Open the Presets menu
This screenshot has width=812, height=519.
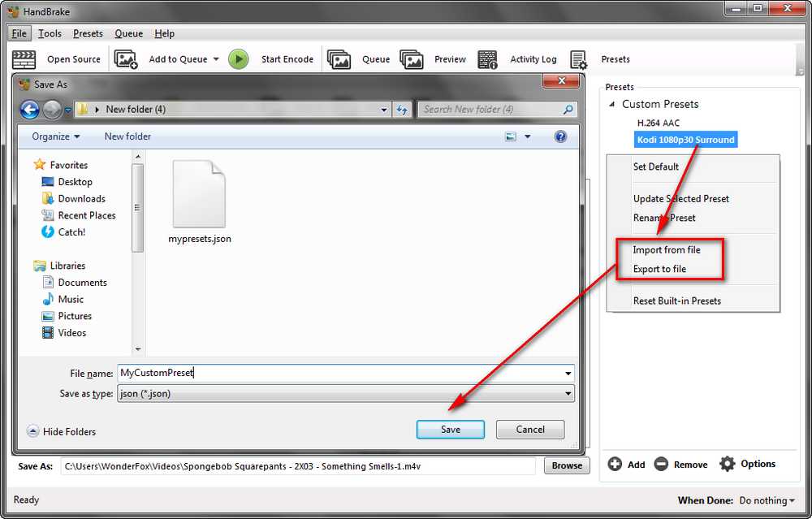tap(88, 33)
